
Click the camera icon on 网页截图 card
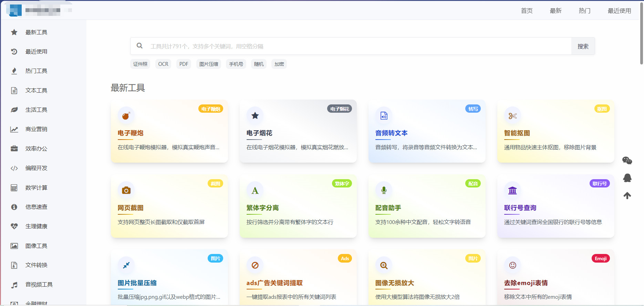click(126, 191)
